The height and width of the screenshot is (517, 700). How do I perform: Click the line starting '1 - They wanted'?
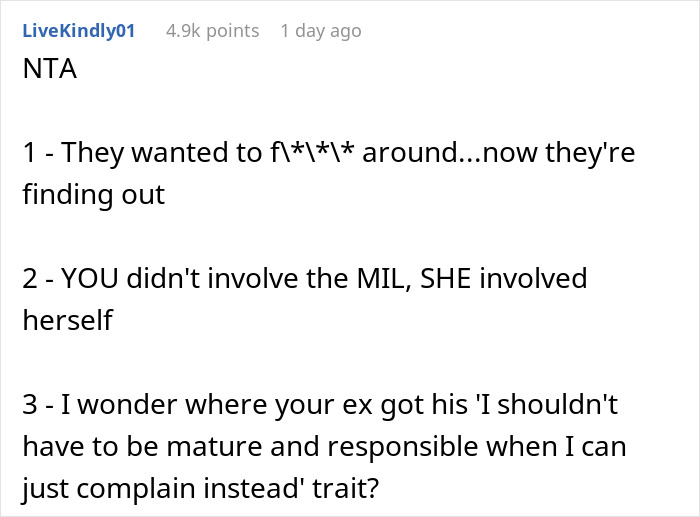click(329, 153)
